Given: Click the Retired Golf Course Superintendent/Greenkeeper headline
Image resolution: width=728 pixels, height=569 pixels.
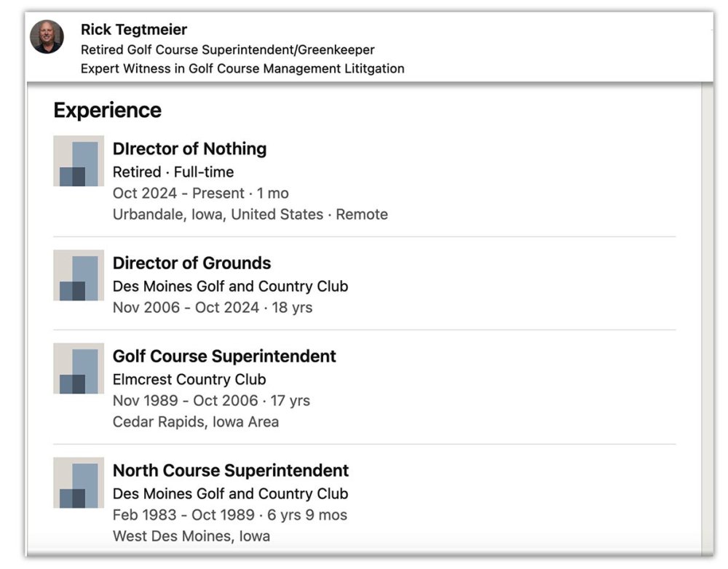Looking at the screenshot, I should click(x=227, y=50).
